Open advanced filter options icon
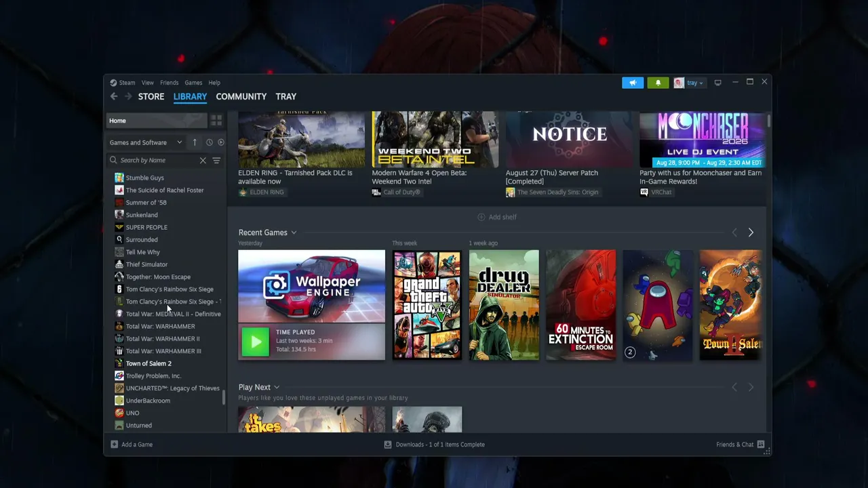The image size is (868, 488). 216,161
